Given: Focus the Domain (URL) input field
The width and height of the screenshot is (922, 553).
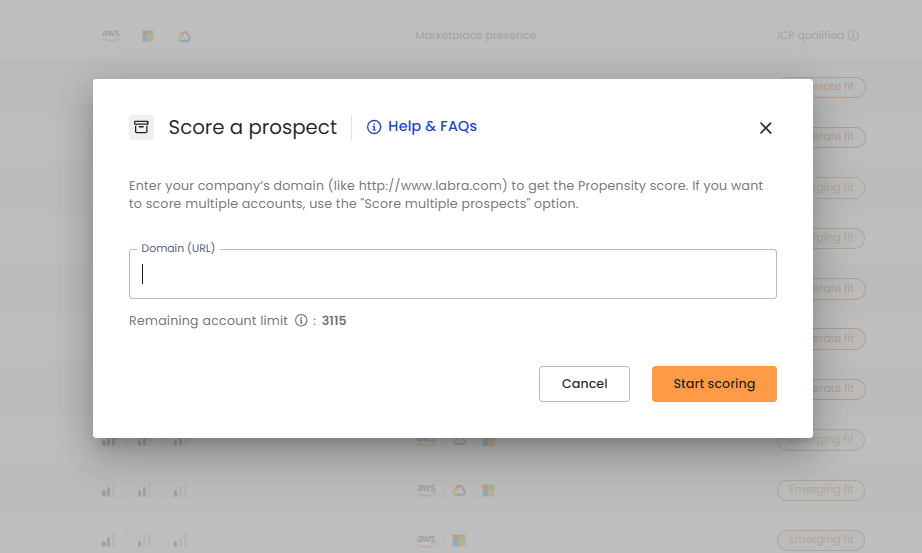Looking at the screenshot, I should point(453,274).
